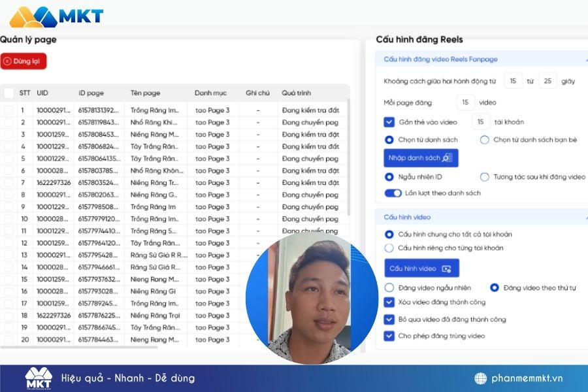
Task: Click the MKT logo in the header
Action: (x=56, y=16)
